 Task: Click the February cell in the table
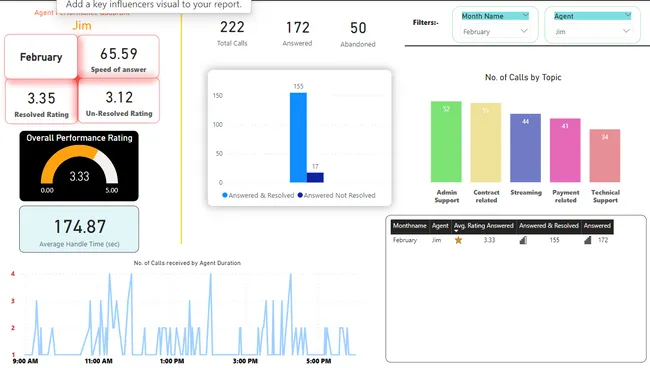(405, 240)
